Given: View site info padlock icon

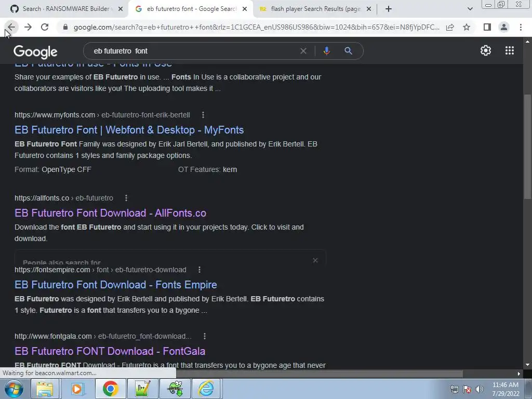Looking at the screenshot, I should pyautogui.click(x=65, y=27).
